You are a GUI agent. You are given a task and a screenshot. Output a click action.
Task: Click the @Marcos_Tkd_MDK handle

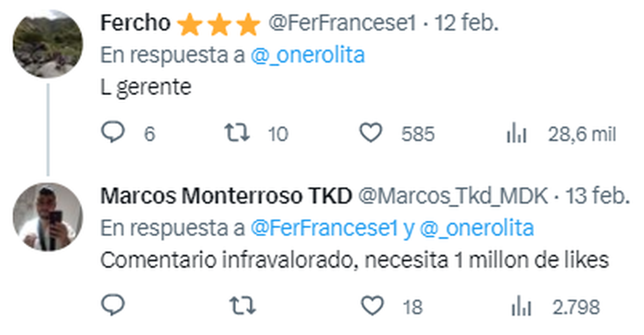[x=452, y=197]
